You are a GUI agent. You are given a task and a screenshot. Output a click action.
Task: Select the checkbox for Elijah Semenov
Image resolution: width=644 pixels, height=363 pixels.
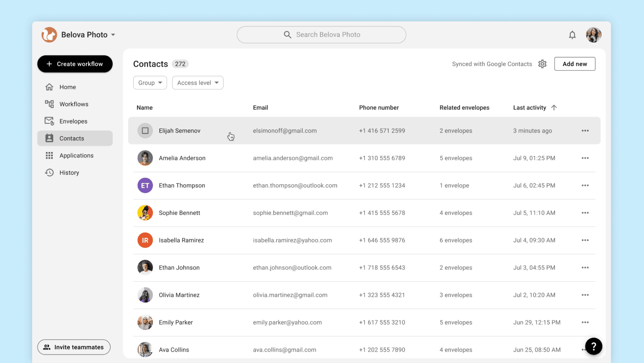(x=145, y=131)
